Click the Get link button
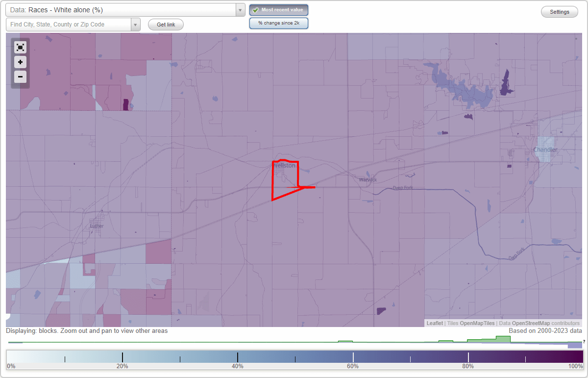 pos(165,24)
